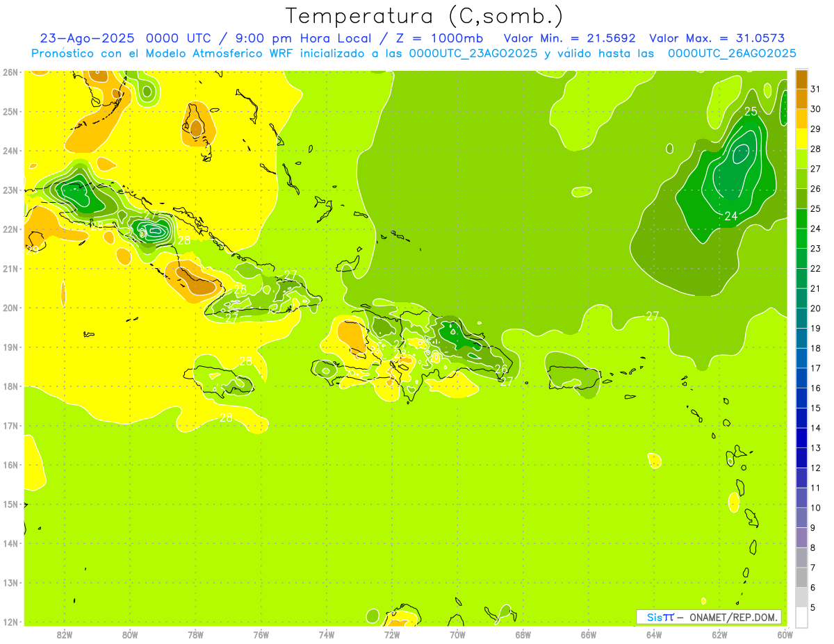Viewport: 834px width, 644px height.
Task: Click the 14N latitude axis label
Action: tap(10, 543)
